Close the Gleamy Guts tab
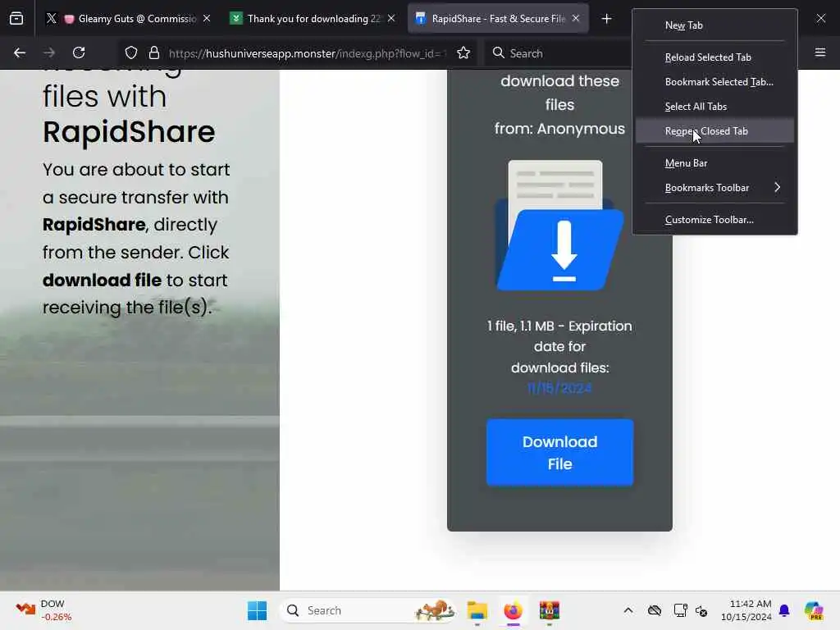840x630 pixels. tap(207, 19)
